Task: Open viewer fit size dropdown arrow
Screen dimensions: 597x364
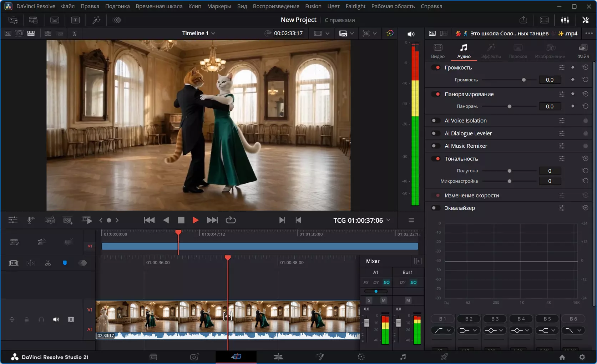Action: [x=327, y=34]
